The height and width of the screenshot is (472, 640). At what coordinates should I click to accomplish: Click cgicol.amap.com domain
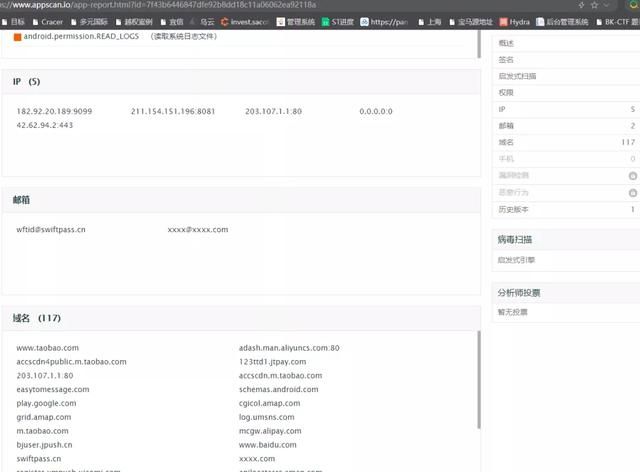point(269,403)
